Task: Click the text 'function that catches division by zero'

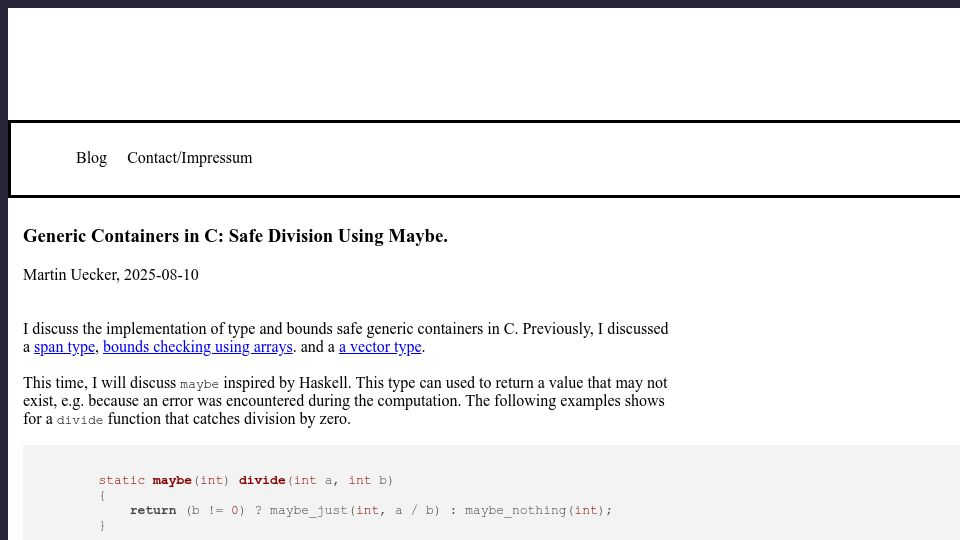Action: [x=229, y=419]
